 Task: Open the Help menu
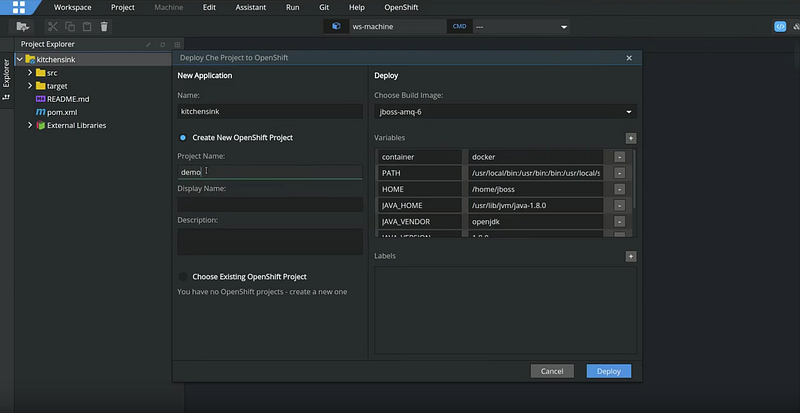click(357, 8)
